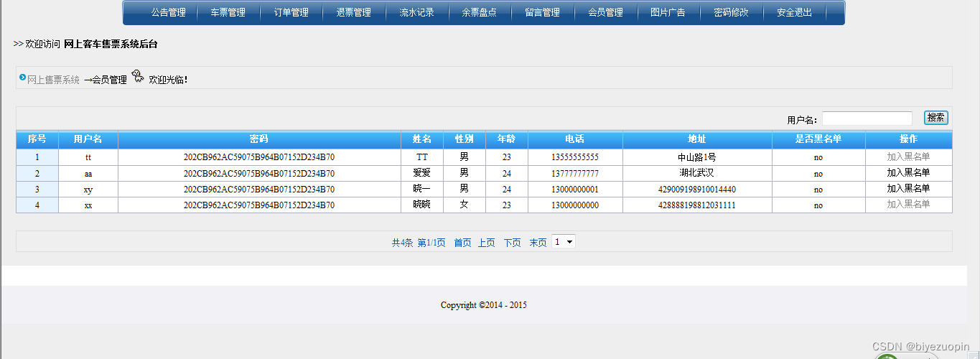The image size is (980, 359).
Task: Click phone number 13555555555
Action: pos(575,157)
